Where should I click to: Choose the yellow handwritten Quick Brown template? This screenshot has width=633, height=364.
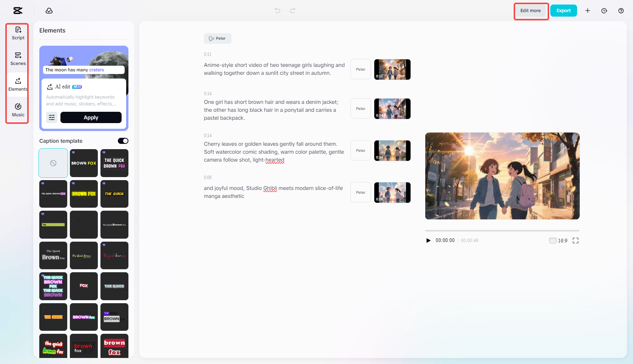[x=84, y=255]
